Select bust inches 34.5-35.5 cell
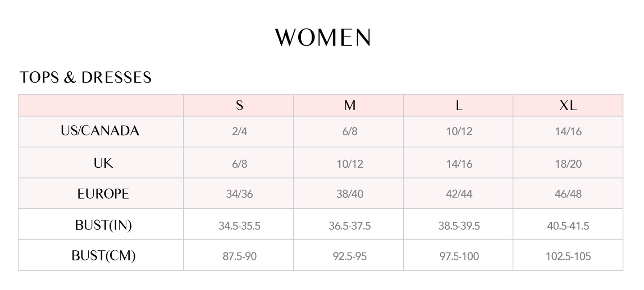Screen dimensions: 644x290 pos(239,226)
